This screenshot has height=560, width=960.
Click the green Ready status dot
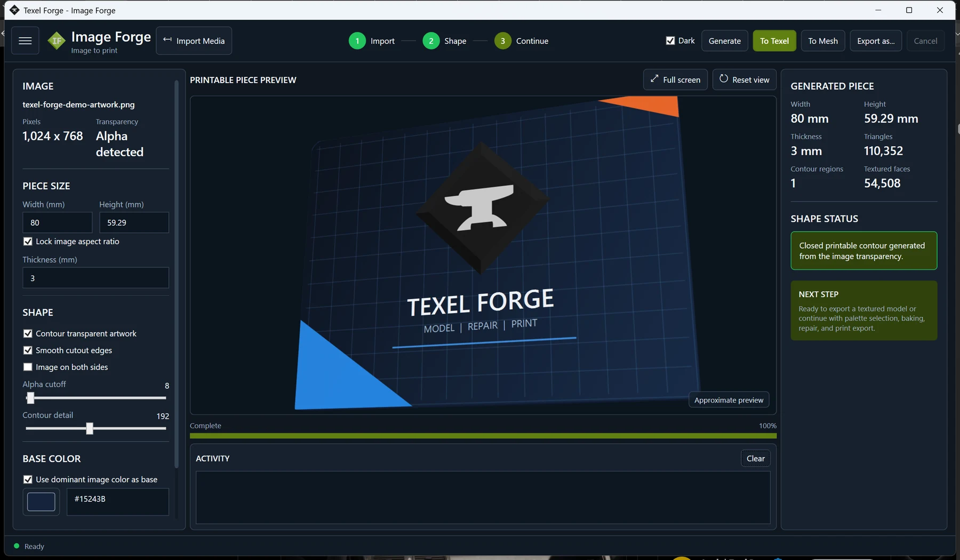coord(17,546)
